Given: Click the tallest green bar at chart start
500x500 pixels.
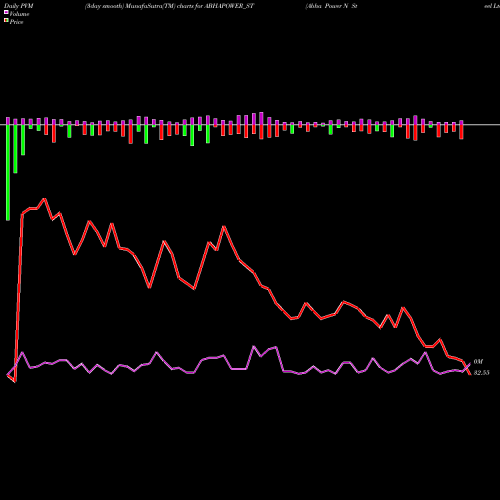Looking at the screenshot, I should (8, 172).
